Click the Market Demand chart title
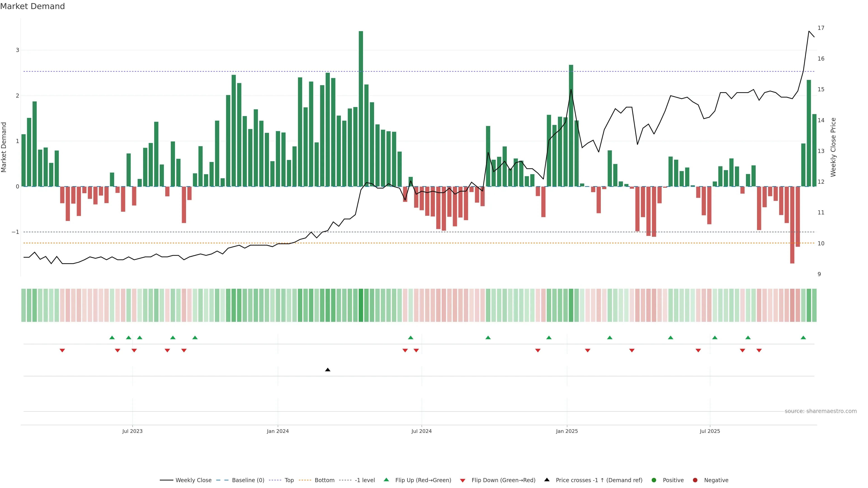 (32, 6)
